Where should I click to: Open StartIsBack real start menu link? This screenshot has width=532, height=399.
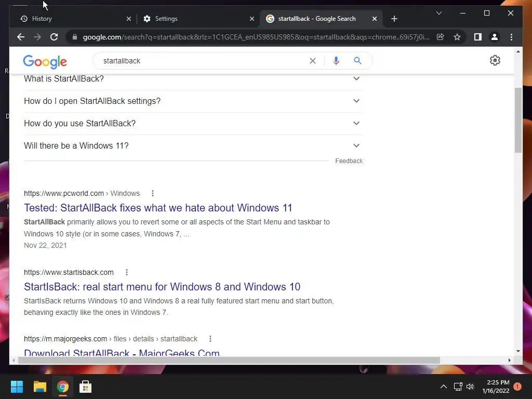162,287
